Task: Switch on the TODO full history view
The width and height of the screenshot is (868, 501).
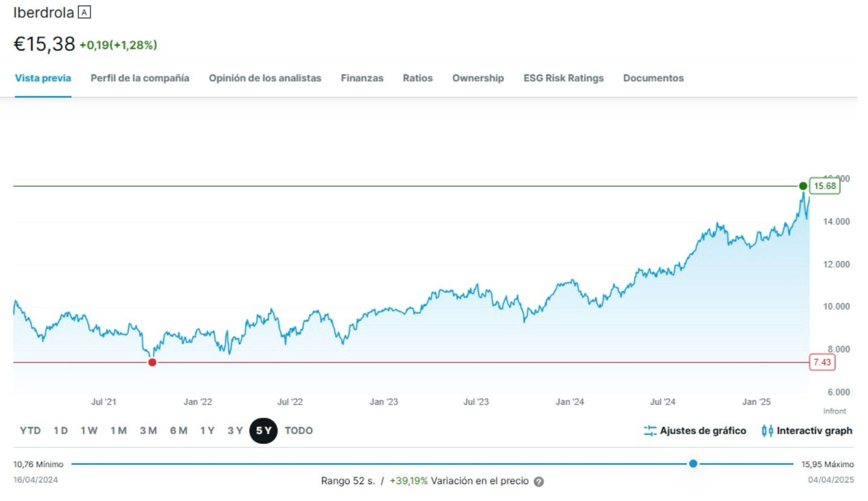Action: tap(299, 430)
